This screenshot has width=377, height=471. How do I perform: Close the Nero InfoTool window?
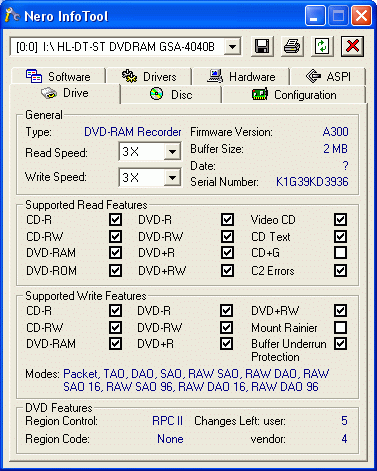[x=361, y=16]
